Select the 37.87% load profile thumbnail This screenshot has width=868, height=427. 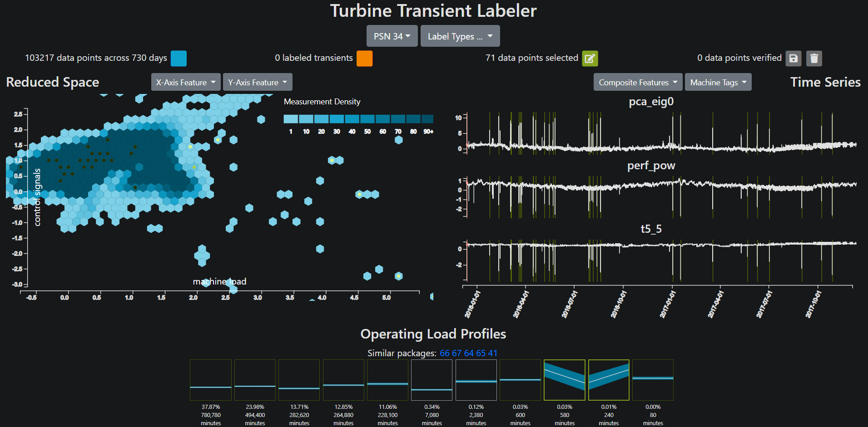pos(211,380)
